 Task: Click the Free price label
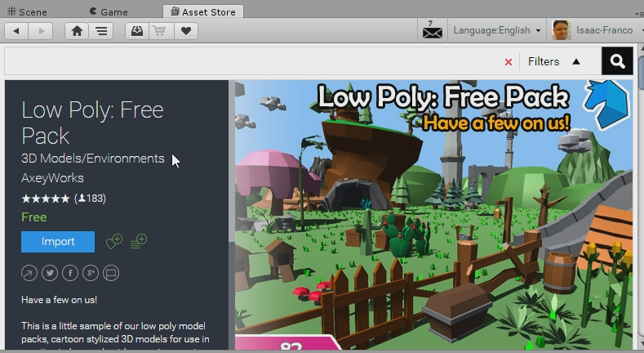point(34,217)
